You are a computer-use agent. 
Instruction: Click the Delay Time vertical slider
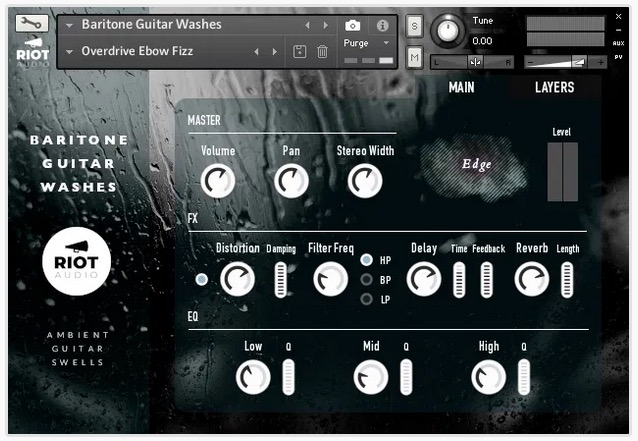(459, 279)
